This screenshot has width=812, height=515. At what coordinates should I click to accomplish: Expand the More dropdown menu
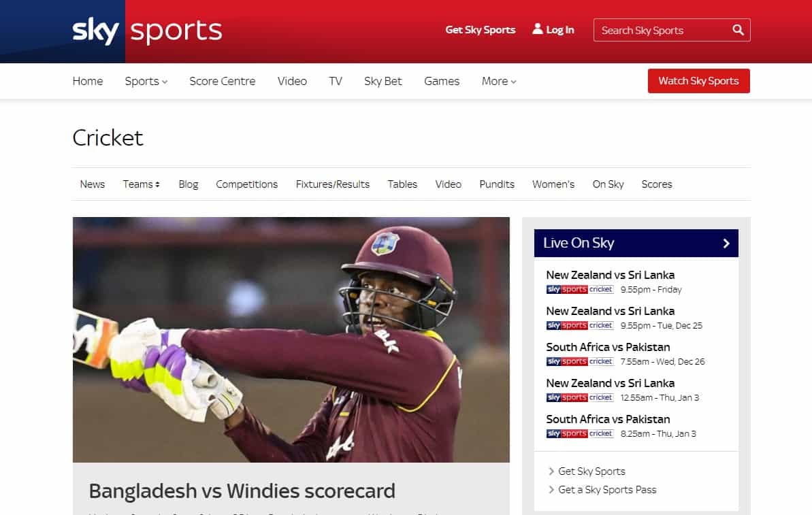pos(499,81)
